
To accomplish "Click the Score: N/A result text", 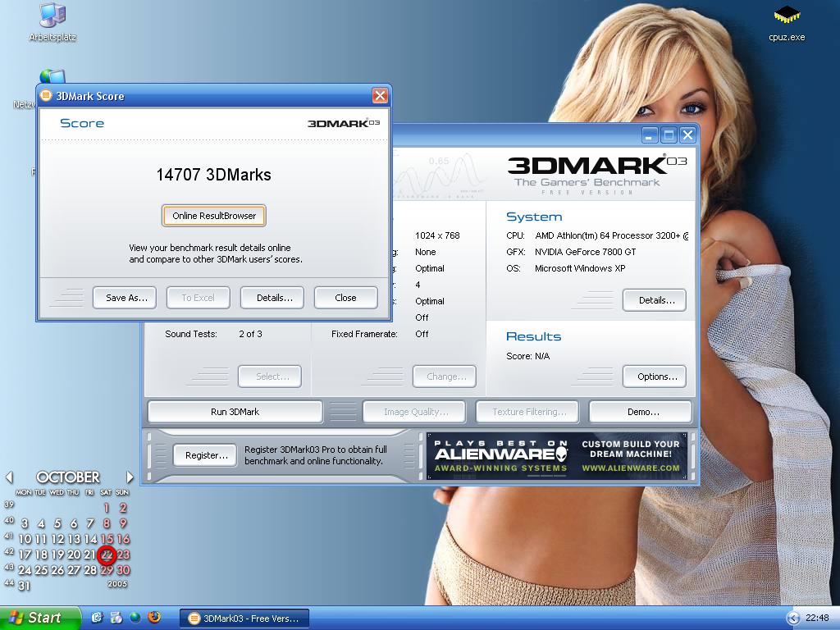I will tap(527, 356).
